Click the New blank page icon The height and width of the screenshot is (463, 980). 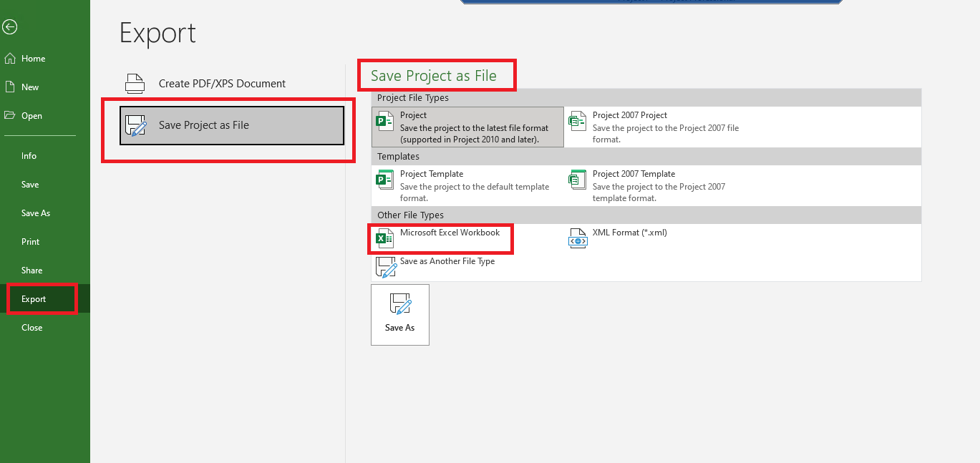(x=10, y=87)
